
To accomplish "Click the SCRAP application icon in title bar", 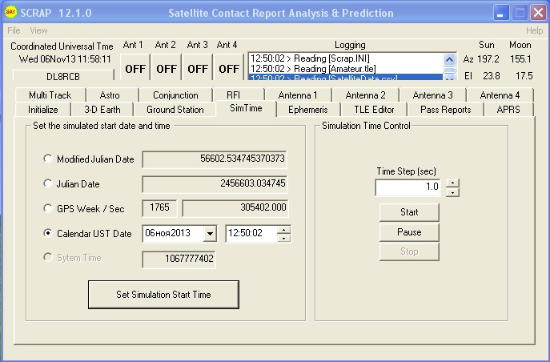I will click(x=11, y=12).
